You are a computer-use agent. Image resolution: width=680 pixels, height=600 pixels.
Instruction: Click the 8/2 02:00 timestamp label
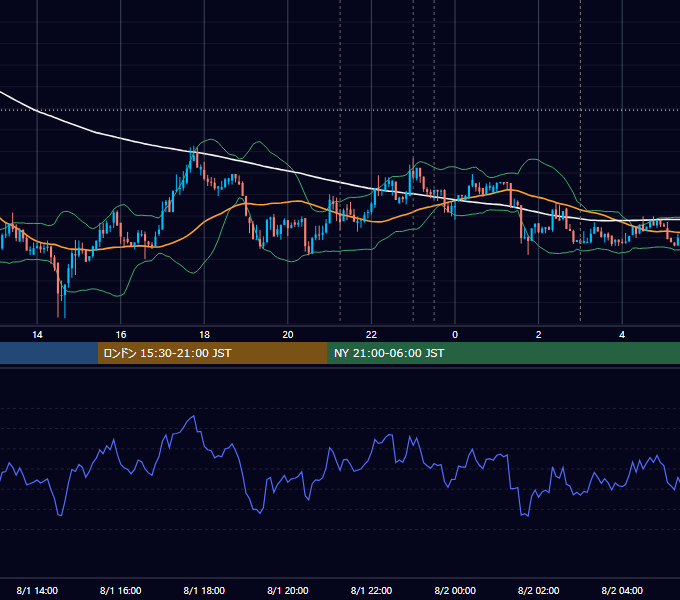click(539, 590)
